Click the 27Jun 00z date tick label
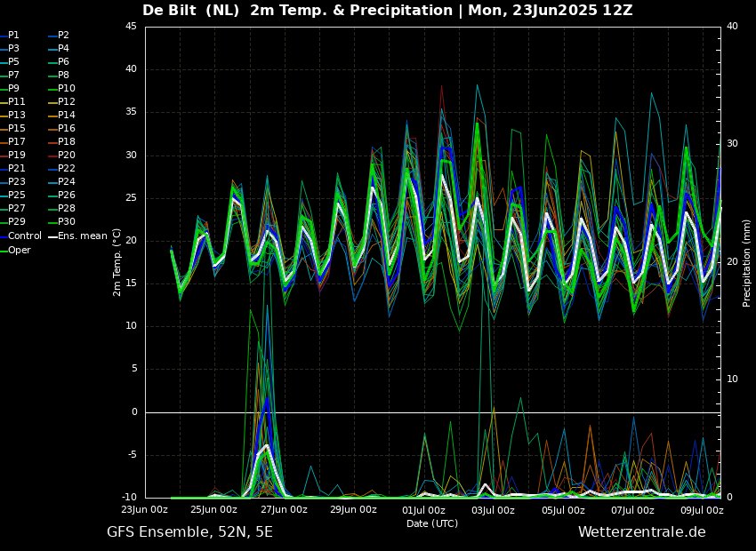Screen dimensions: 756x551 (x=284, y=509)
